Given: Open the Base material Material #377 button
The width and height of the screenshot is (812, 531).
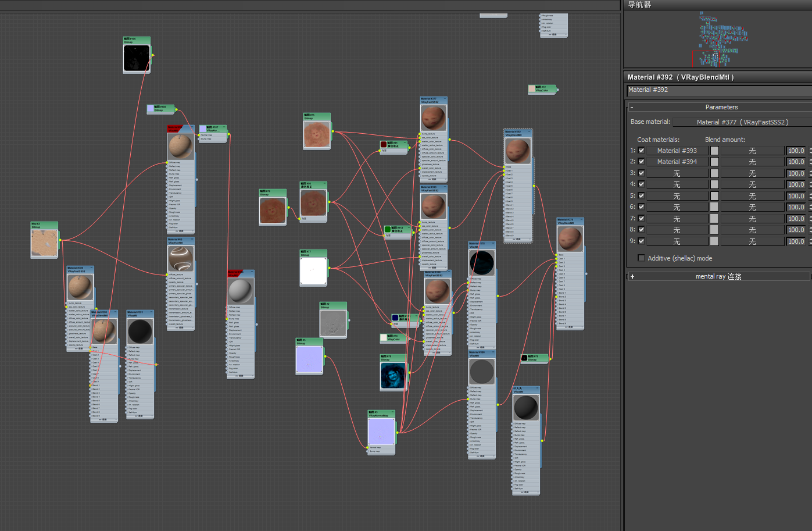Looking at the screenshot, I should coord(742,122).
